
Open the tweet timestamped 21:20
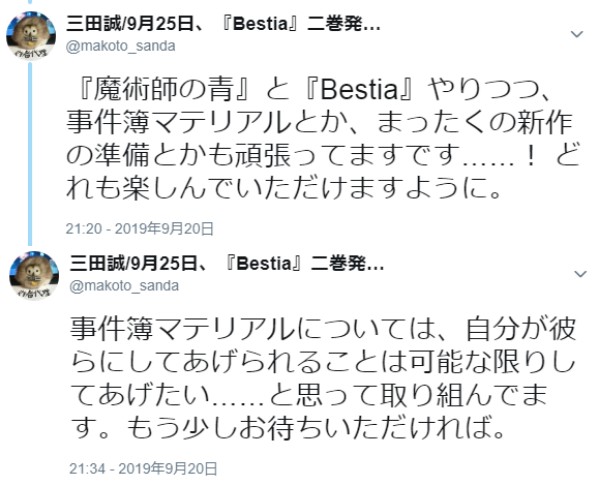click(87, 228)
